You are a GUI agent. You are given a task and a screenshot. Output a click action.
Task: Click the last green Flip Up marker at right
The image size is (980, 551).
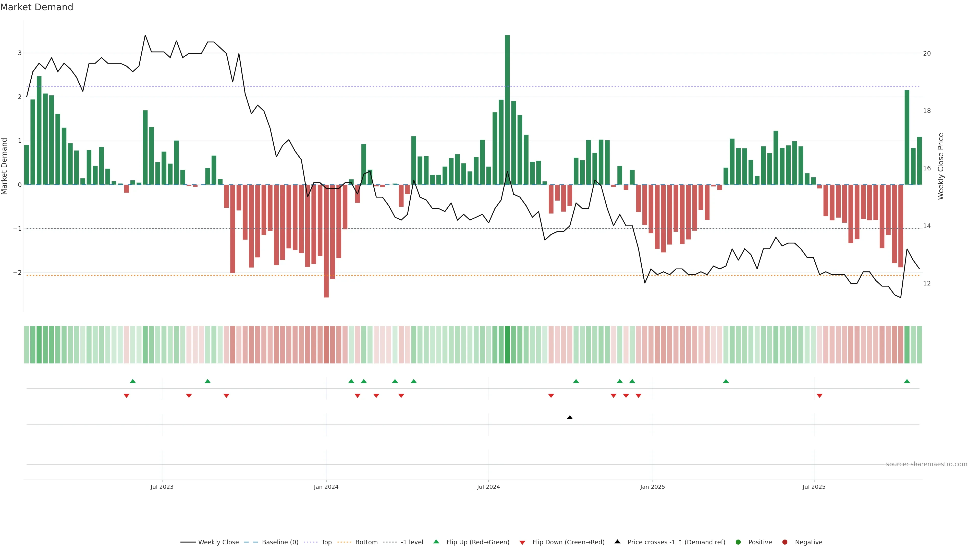pyautogui.click(x=907, y=381)
